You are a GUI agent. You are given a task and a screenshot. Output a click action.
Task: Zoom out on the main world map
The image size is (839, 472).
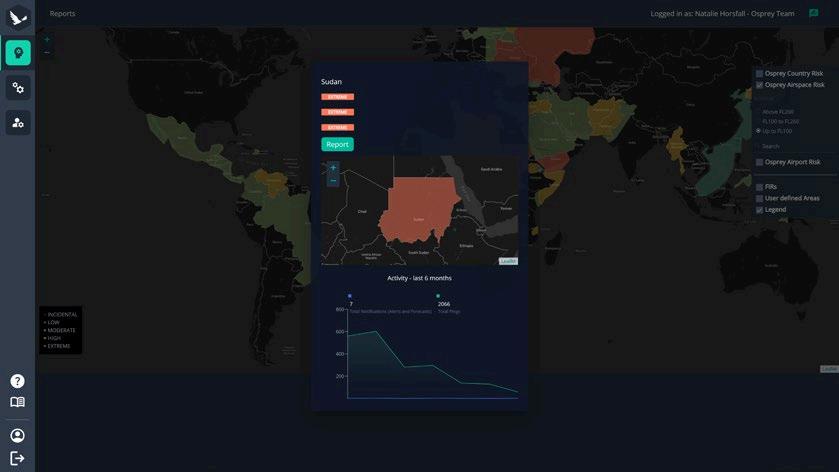pyautogui.click(x=47, y=52)
